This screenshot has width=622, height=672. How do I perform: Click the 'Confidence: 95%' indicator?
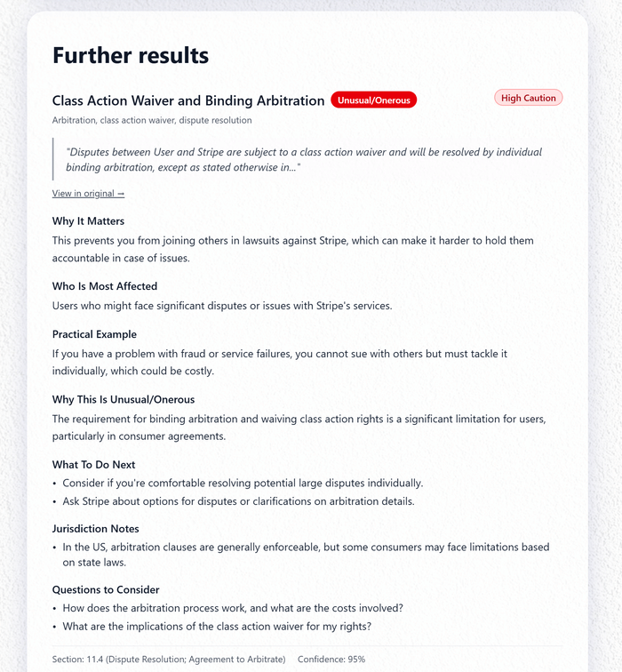point(331,660)
